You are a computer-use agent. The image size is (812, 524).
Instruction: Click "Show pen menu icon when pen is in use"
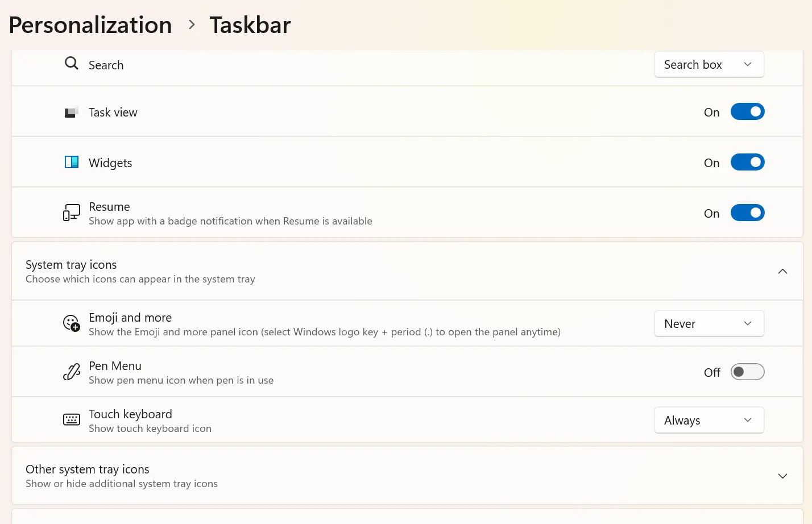[x=181, y=380]
